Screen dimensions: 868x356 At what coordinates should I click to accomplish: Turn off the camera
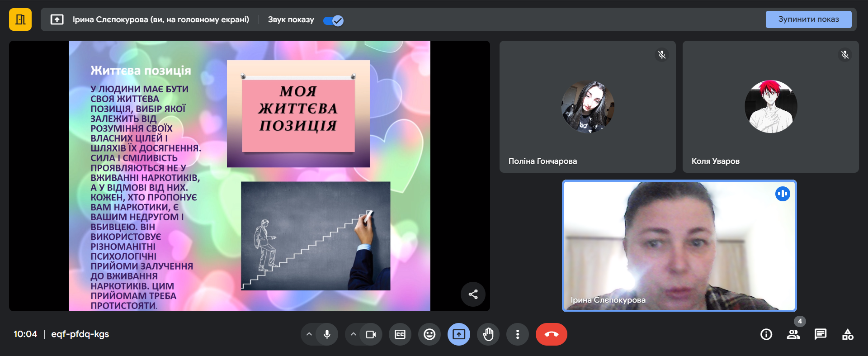pyautogui.click(x=371, y=334)
